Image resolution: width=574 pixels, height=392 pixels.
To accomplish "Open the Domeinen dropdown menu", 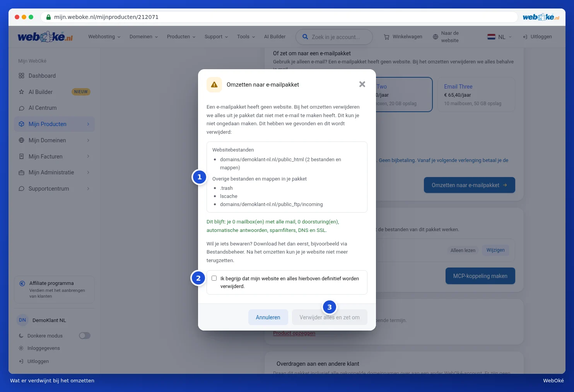I will click(143, 37).
